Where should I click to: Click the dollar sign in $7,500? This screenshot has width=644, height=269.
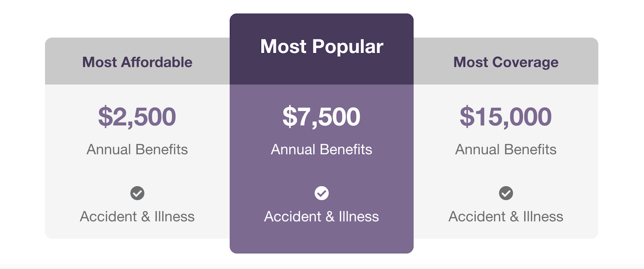290,117
